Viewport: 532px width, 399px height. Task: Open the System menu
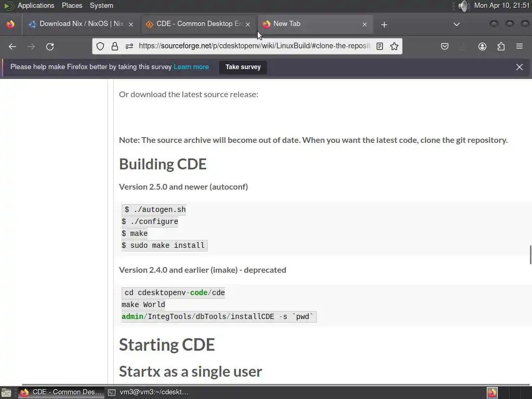pyautogui.click(x=101, y=5)
